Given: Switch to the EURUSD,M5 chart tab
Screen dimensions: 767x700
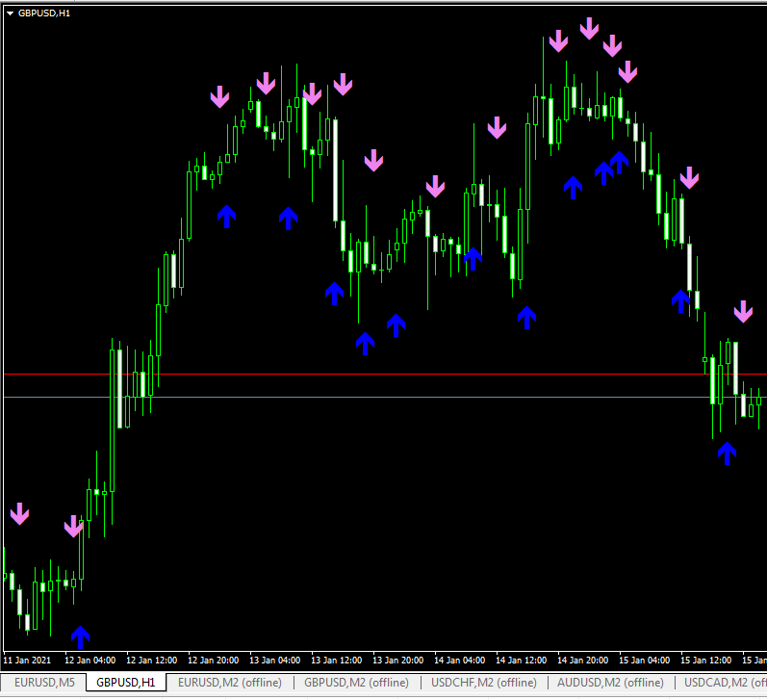Looking at the screenshot, I should (x=44, y=683).
